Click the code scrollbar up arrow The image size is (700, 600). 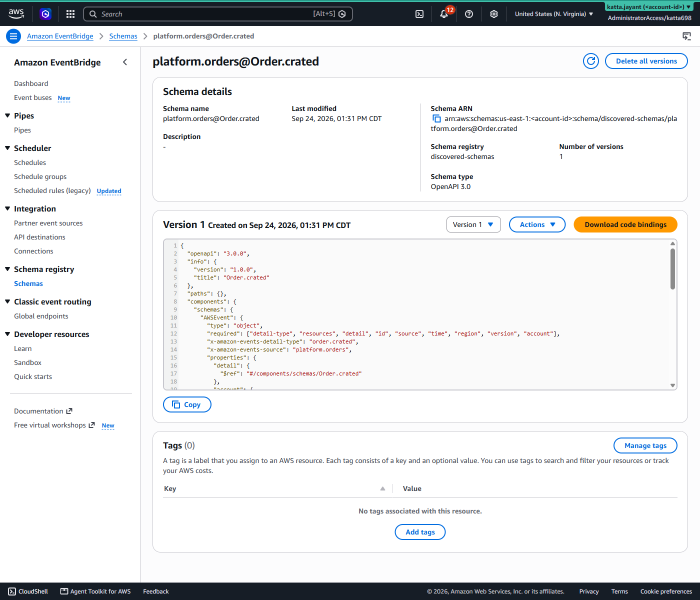[672, 243]
